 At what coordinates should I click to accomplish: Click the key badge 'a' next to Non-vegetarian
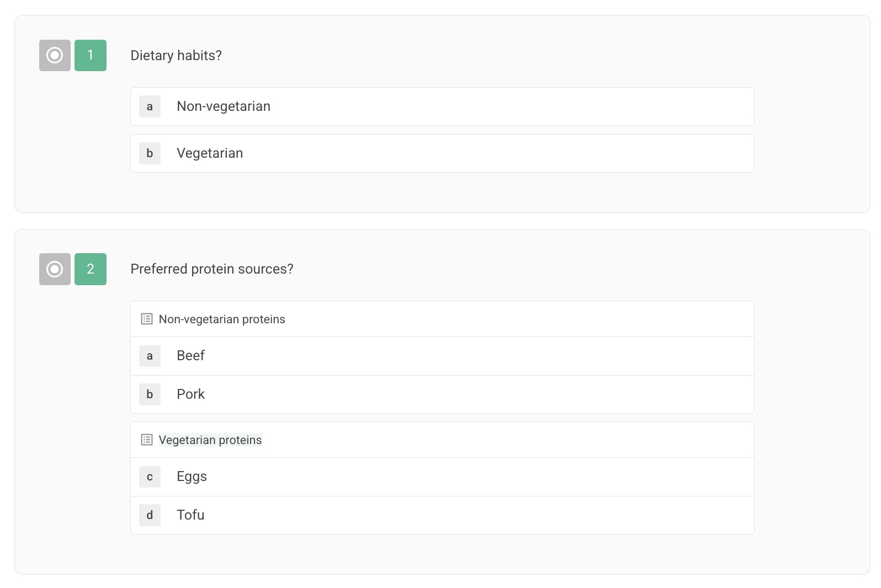click(149, 106)
